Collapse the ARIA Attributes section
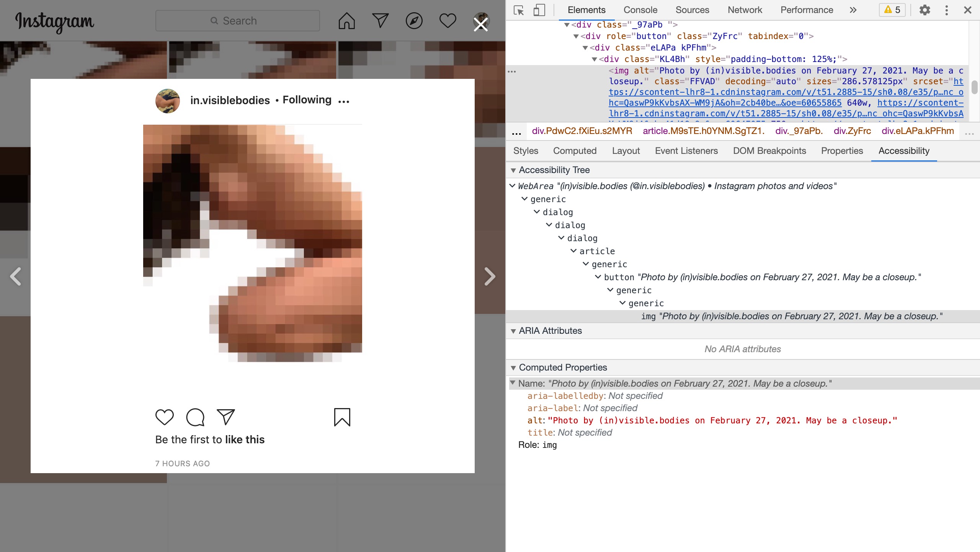This screenshot has height=552, width=980. pyautogui.click(x=513, y=331)
